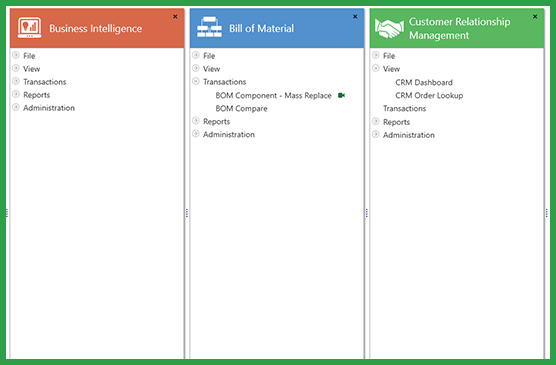Expand Transactions arrow in Business Intelligence panel
Screen dimensions: 556x365
pos(16,81)
